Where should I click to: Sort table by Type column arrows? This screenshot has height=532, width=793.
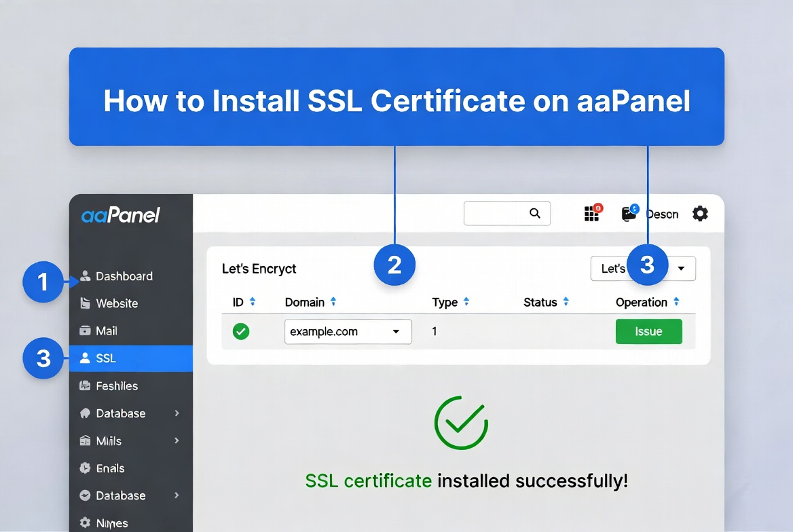tap(466, 302)
